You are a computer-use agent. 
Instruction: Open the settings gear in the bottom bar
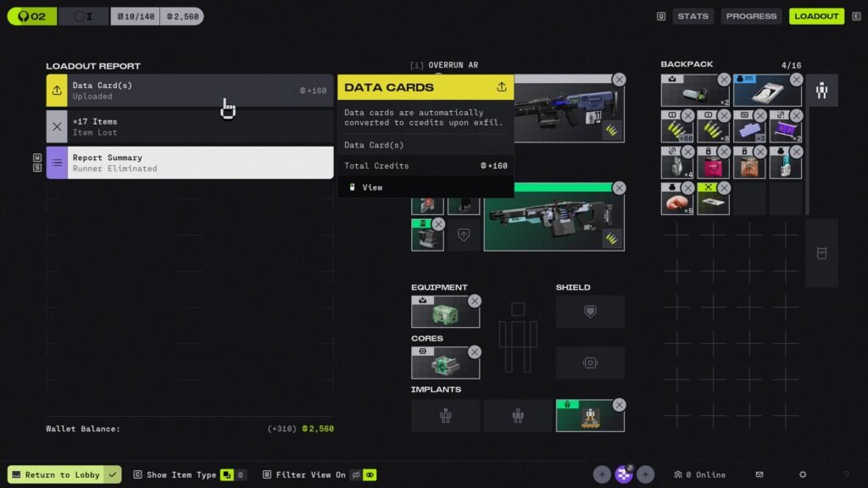click(x=802, y=474)
